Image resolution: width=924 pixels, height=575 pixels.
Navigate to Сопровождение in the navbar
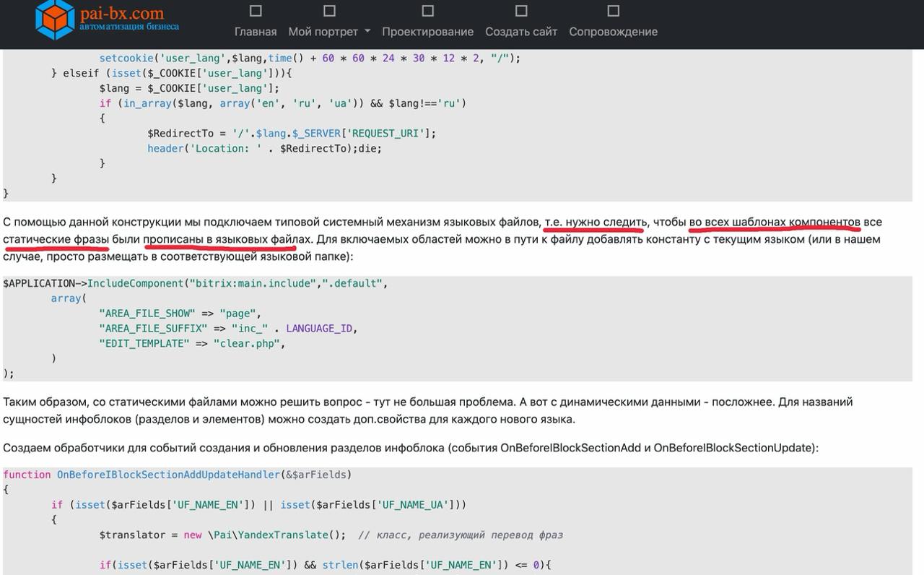(613, 32)
